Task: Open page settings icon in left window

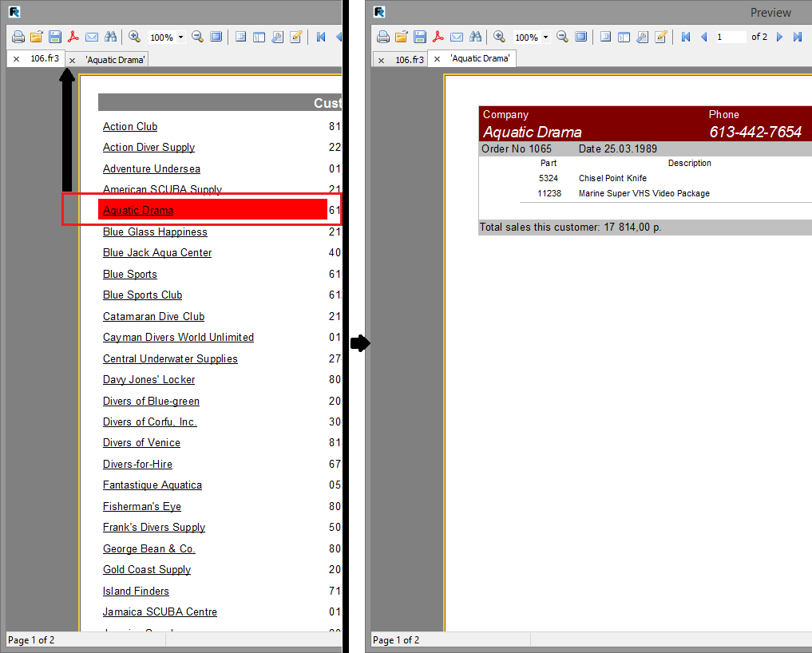Action: tap(278, 37)
